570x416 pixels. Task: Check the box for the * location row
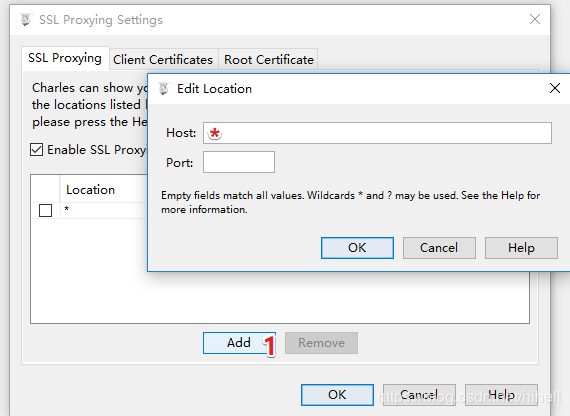45,210
